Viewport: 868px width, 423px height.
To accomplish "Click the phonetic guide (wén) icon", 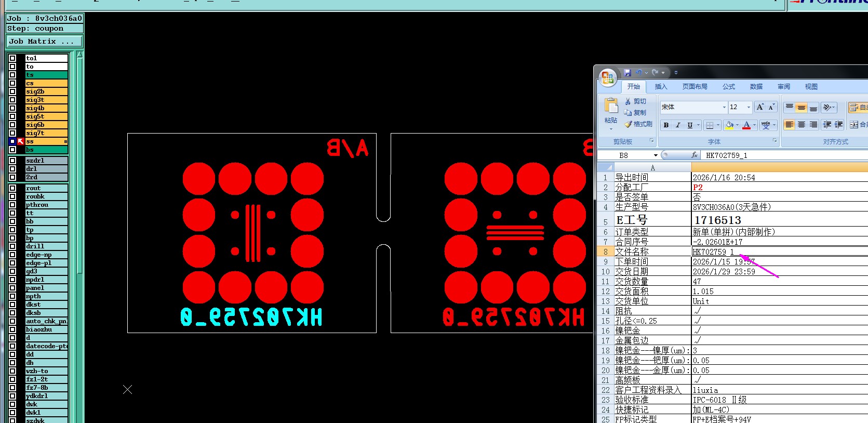I will 766,125.
